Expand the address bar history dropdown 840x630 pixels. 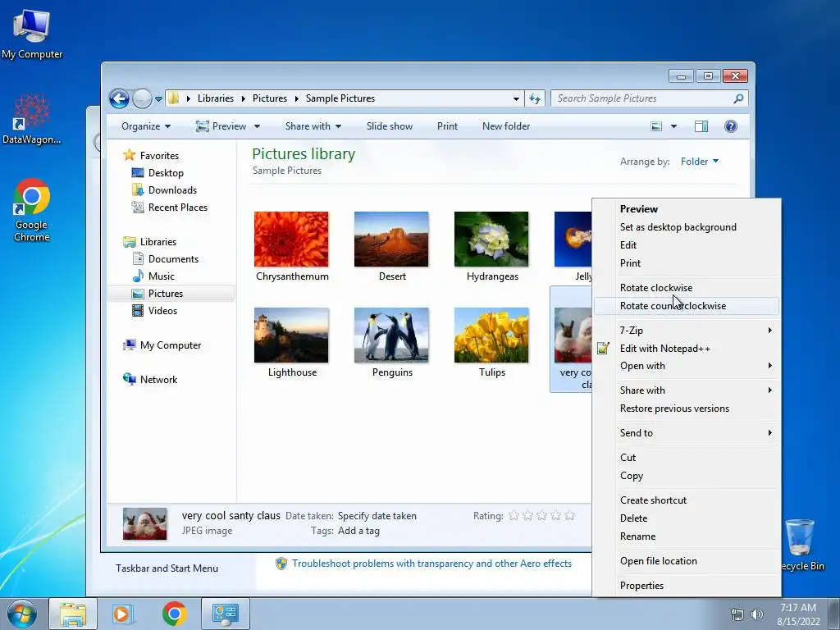click(x=516, y=98)
